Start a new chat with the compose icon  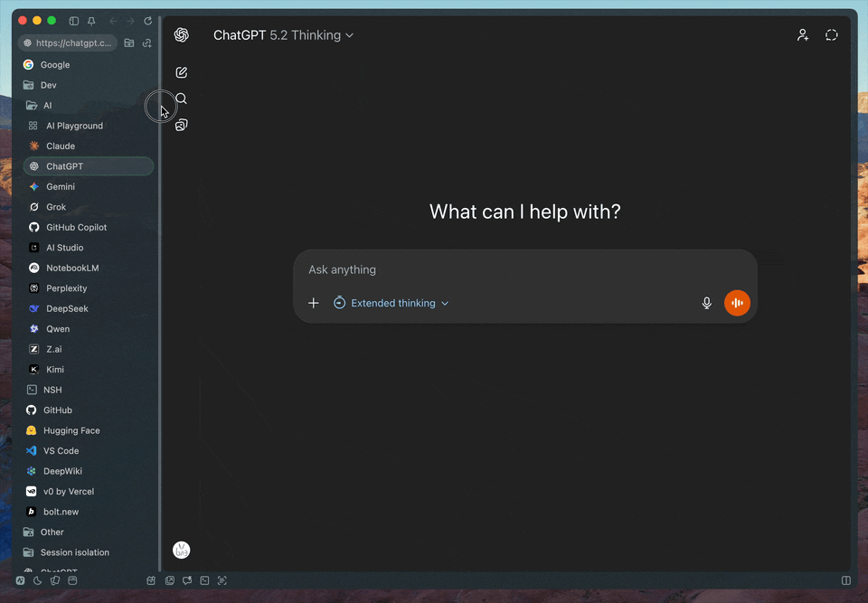181,72
